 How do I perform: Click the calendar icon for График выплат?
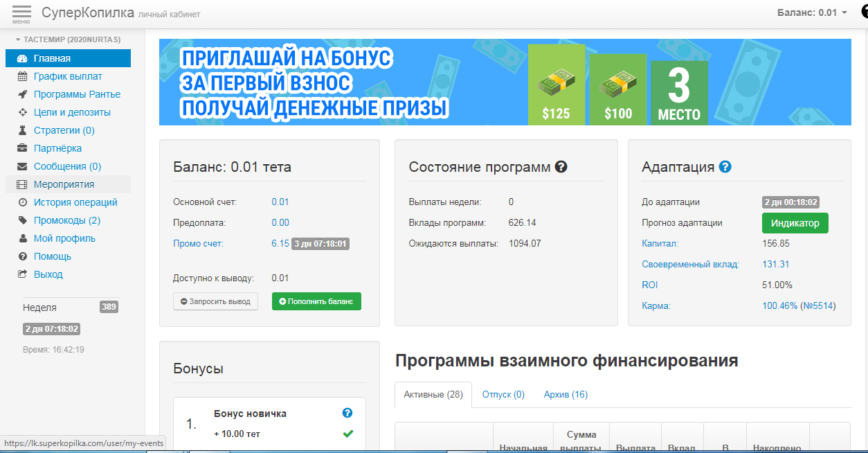[22, 77]
